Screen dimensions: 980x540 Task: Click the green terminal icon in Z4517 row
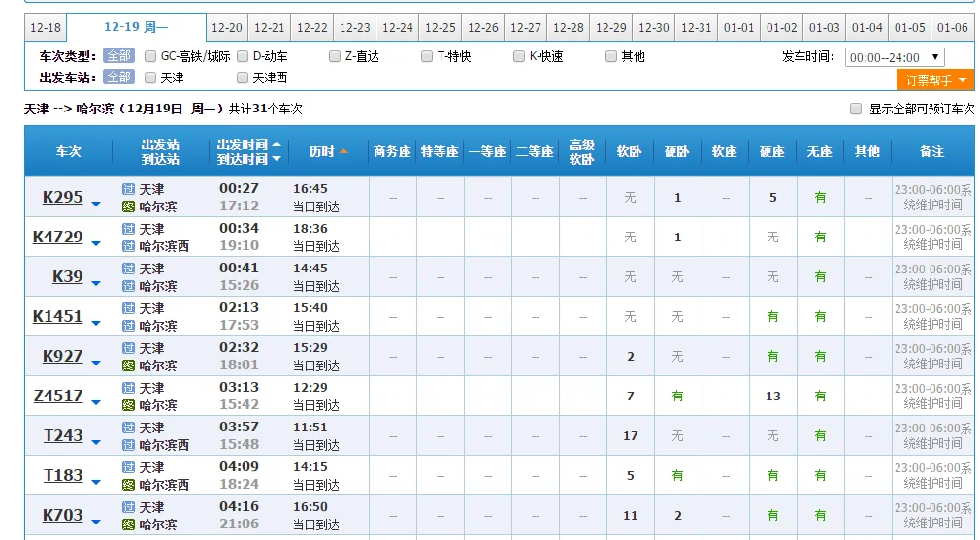pos(128,405)
